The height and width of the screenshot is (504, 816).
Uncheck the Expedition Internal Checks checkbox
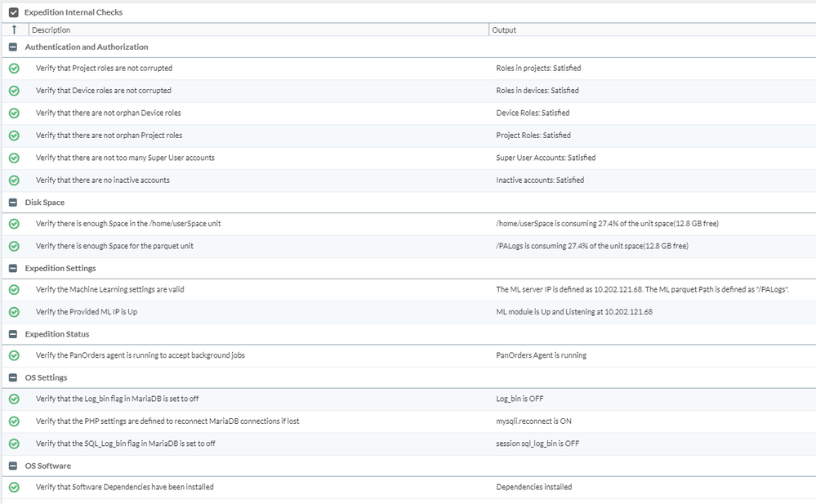13,13
